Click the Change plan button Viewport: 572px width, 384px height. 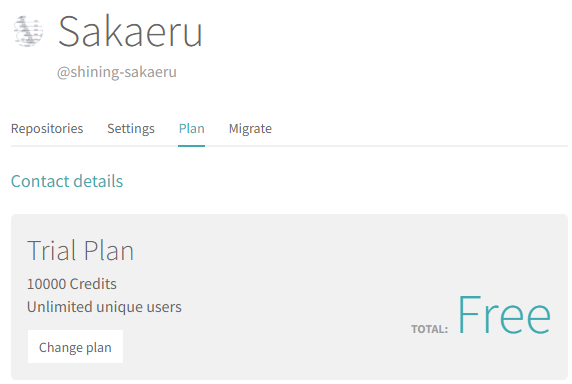coord(76,347)
